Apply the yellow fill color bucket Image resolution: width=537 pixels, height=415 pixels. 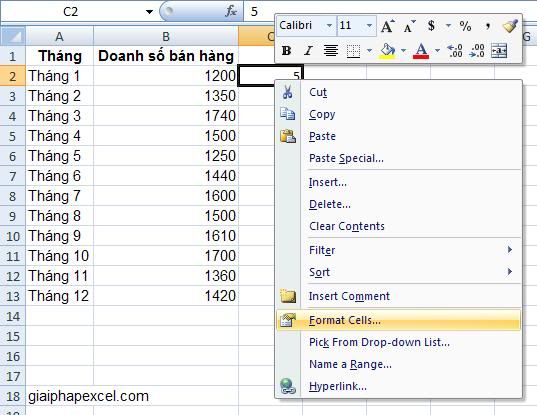coord(388,51)
